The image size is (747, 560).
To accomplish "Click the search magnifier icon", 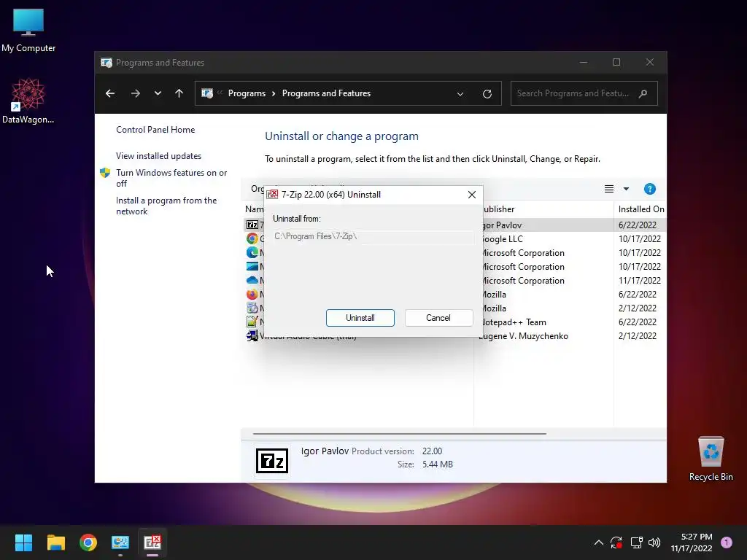I will [643, 93].
